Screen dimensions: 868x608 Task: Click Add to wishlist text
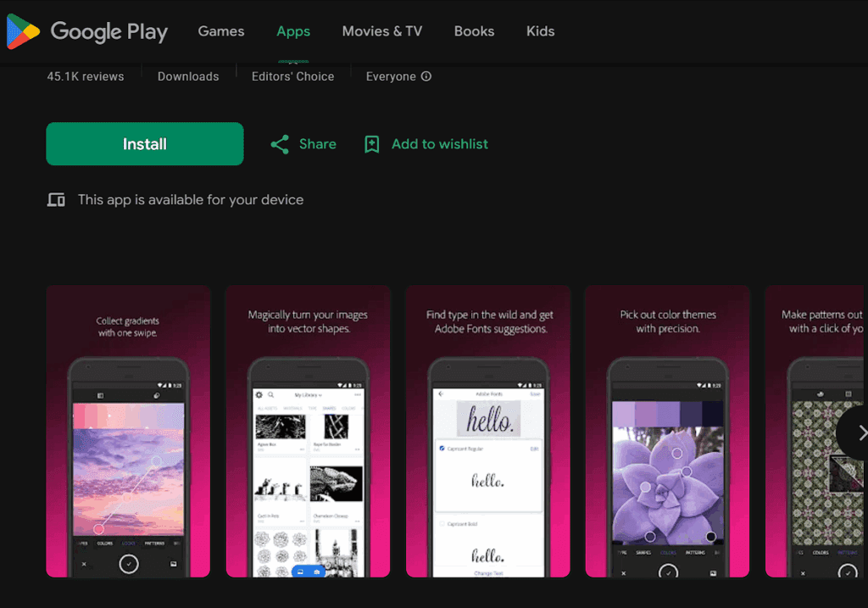pyautogui.click(x=439, y=144)
